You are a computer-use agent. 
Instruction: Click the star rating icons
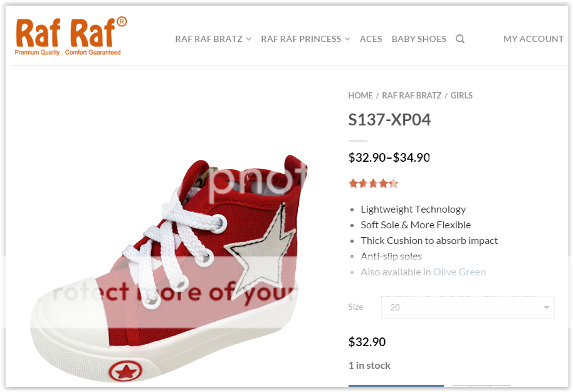click(x=373, y=184)
